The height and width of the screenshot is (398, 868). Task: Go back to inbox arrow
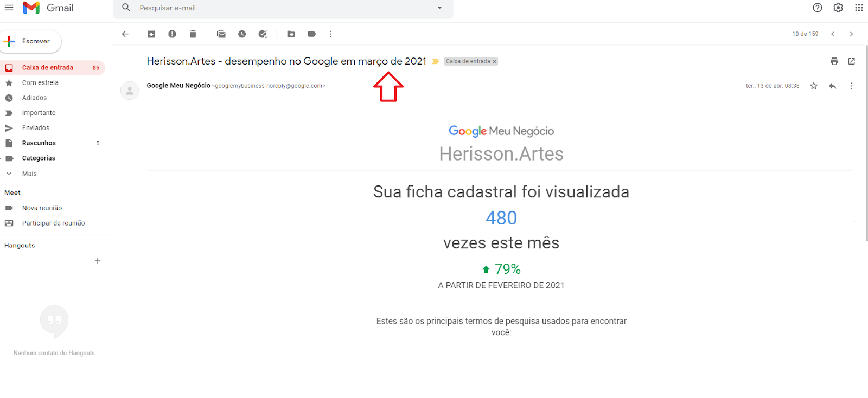point(125,34)
